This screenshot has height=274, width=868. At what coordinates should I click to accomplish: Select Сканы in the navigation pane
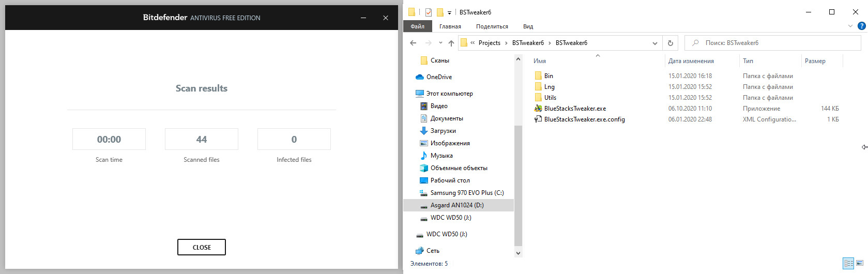point(440,60)
